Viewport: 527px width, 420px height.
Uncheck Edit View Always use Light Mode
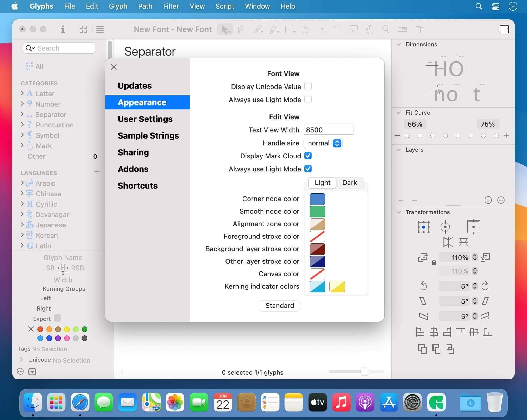click(x=308, y=169)
